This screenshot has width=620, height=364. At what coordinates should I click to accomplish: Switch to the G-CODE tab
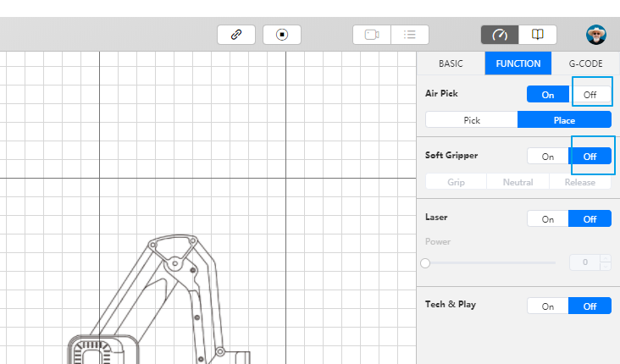tap(585, 63)
